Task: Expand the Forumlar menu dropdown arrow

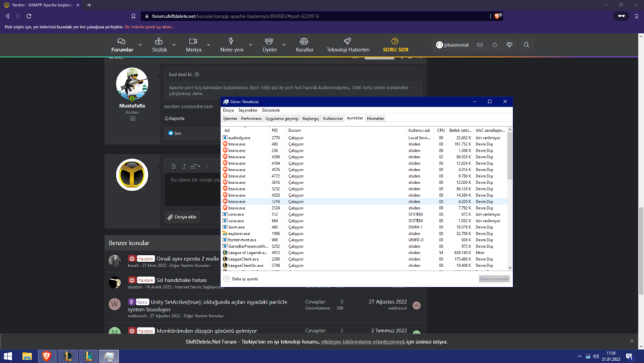Action: (140, 45)
